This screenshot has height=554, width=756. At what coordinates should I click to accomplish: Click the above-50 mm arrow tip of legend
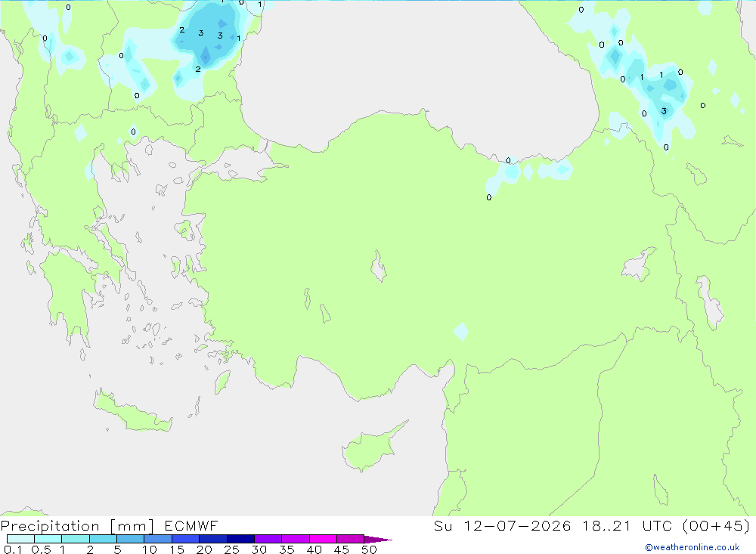377,540
